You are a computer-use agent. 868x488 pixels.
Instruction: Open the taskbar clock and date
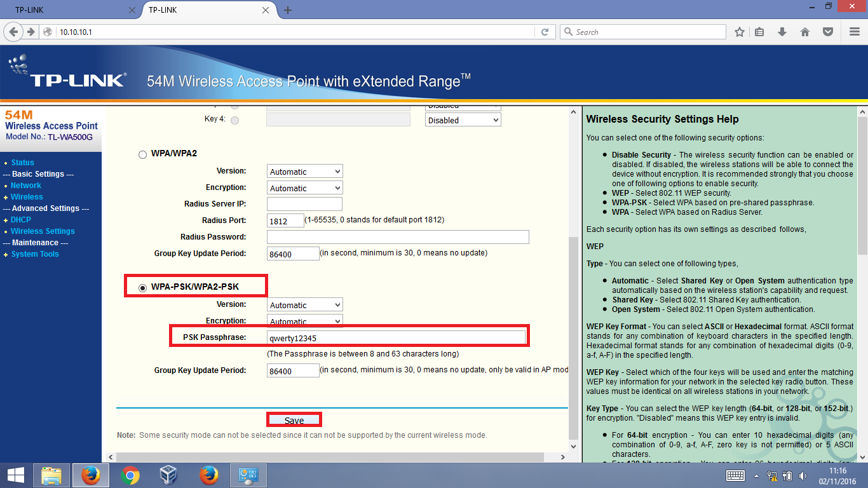[x=837, y=475]
